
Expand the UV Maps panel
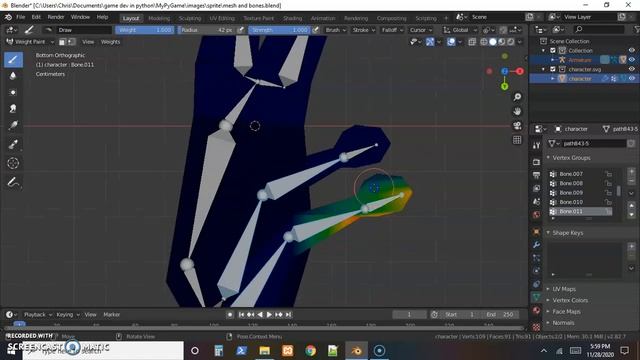564,289
